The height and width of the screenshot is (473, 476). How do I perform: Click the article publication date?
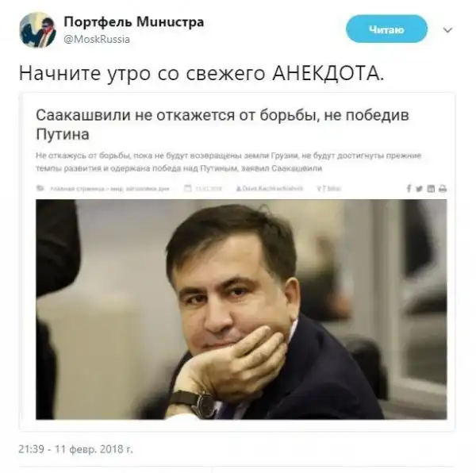click(208, 189)
